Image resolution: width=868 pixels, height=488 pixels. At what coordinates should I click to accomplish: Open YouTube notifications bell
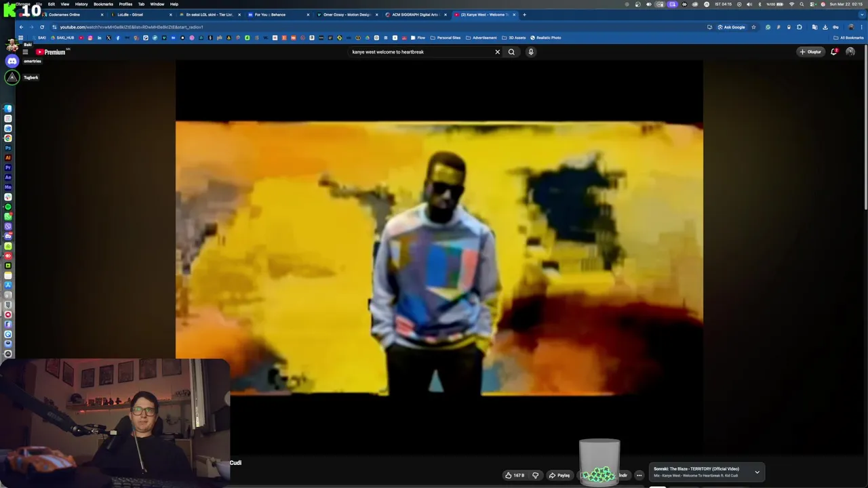(834, 52)
